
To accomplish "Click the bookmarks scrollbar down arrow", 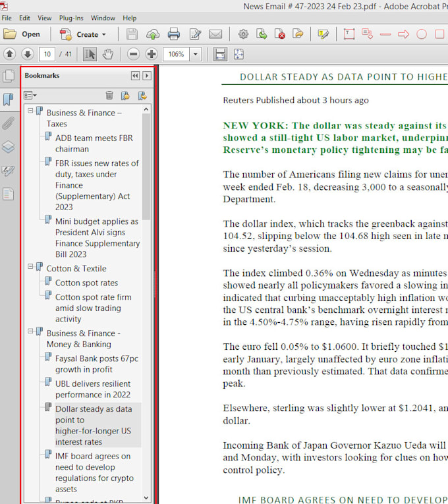I will click(146, 498).
